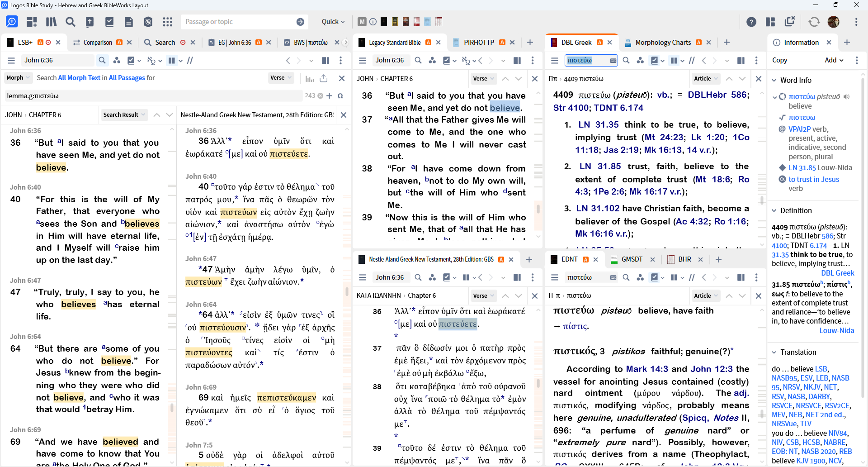Screen dimensions: 868x467
Task: Open the Applications grid icon
Action: click(x=168, y=22)
